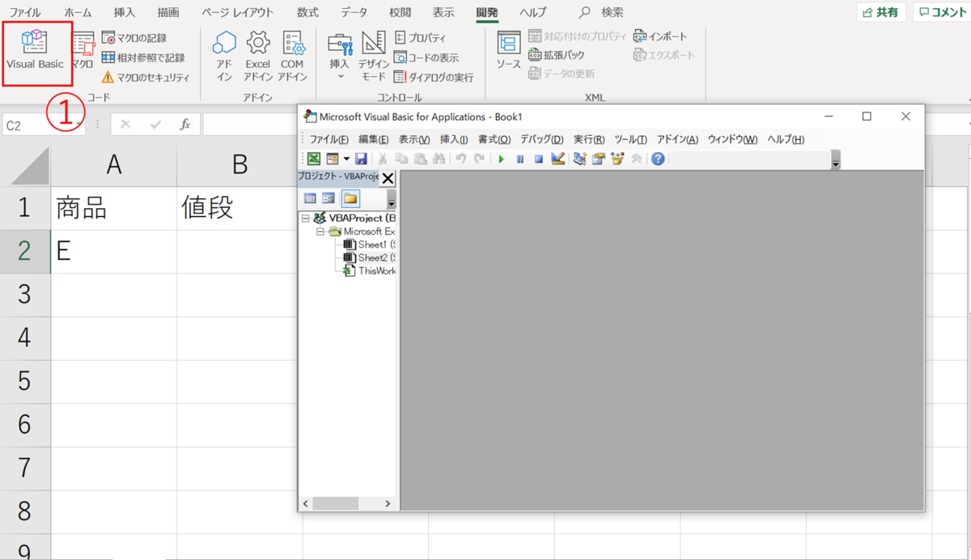Viewport: 971px width, 560px height.
Task: Open the ファイル ribbon tab in Excel
Action: (x=25, y=12)
